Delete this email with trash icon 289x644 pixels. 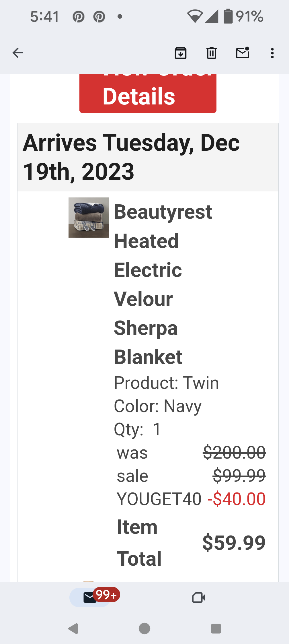pos(212,53)
